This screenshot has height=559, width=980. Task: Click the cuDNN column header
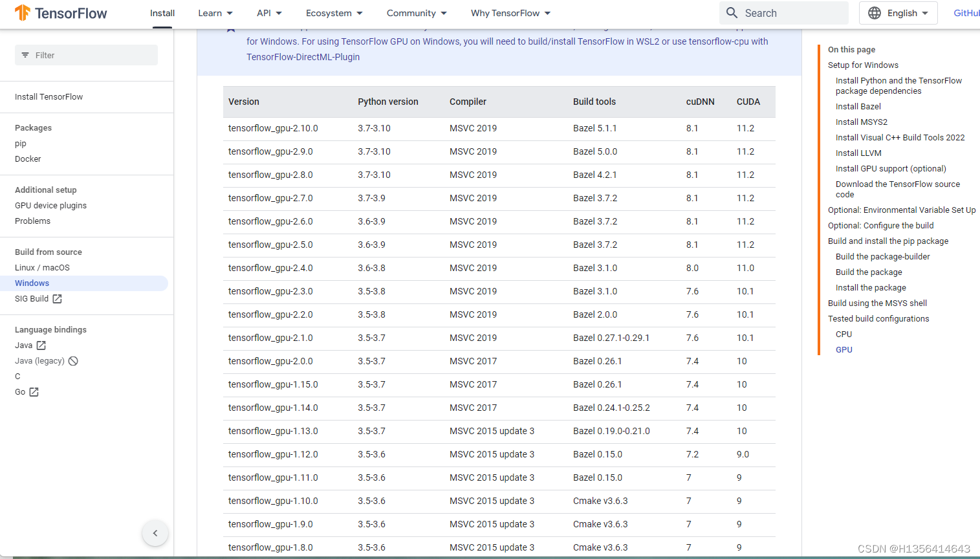coord(700,102)
